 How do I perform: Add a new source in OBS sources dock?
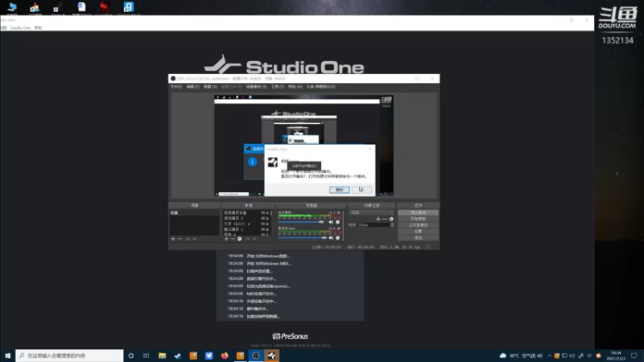tap(226, 239)
